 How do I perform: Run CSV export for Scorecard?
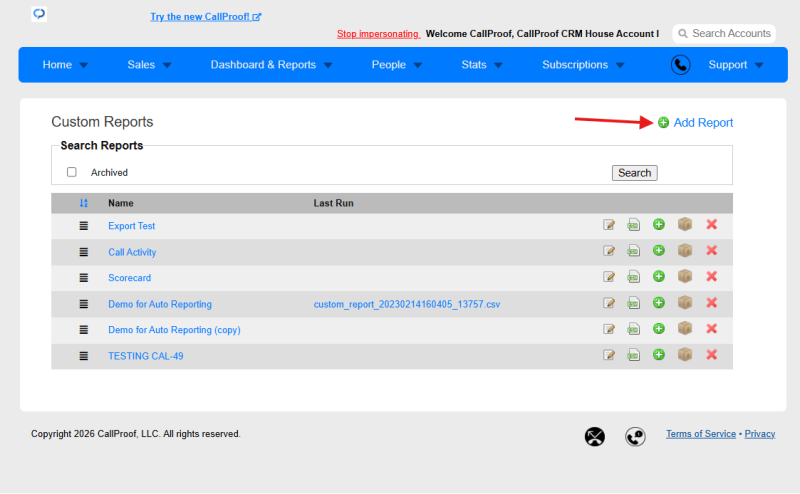point(633,277)
